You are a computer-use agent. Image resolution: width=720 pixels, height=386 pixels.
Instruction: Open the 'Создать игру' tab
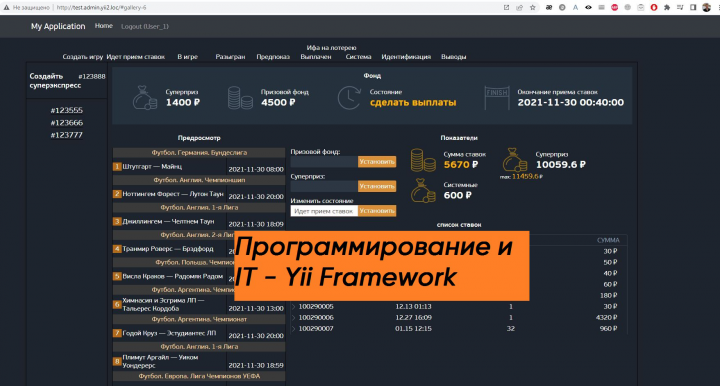click(83, 57)
